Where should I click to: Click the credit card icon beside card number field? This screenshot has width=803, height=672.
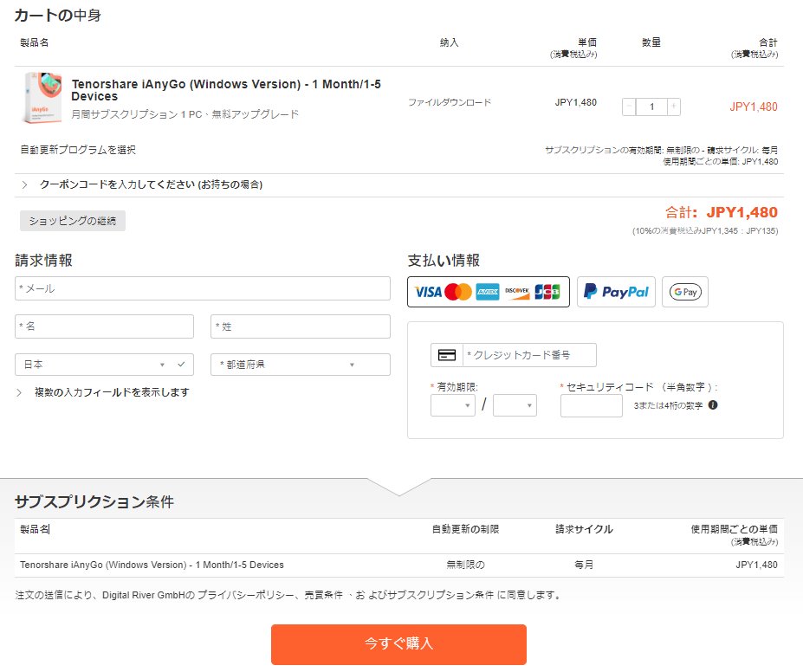coord(445,355)
